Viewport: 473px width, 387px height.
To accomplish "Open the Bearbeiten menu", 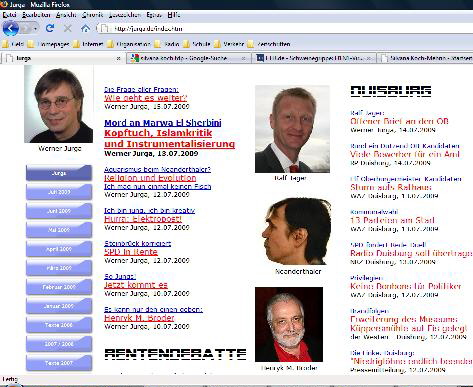I will 36,15.
